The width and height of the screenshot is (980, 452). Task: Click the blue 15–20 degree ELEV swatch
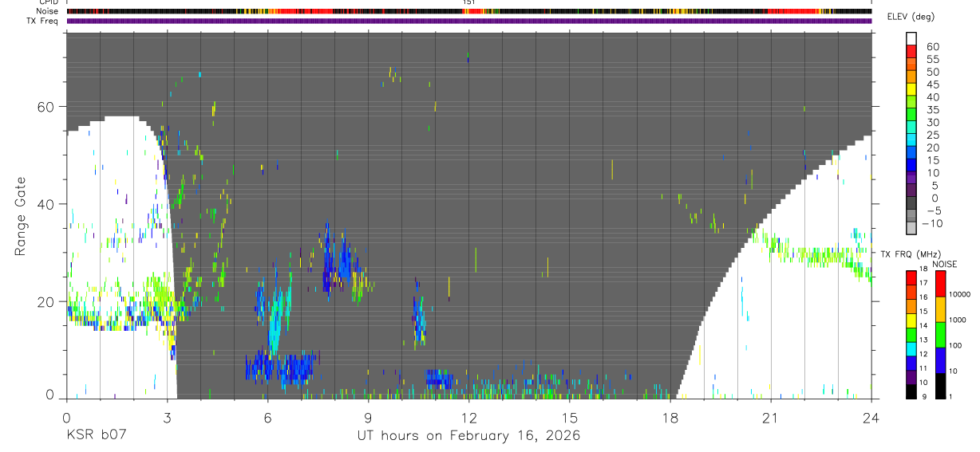pos(911,153)
